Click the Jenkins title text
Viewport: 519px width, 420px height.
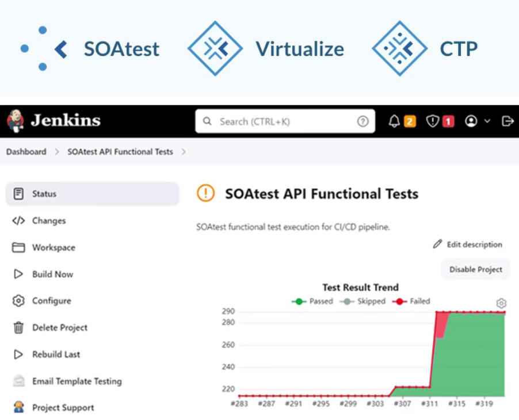click(x=66, y=120)
